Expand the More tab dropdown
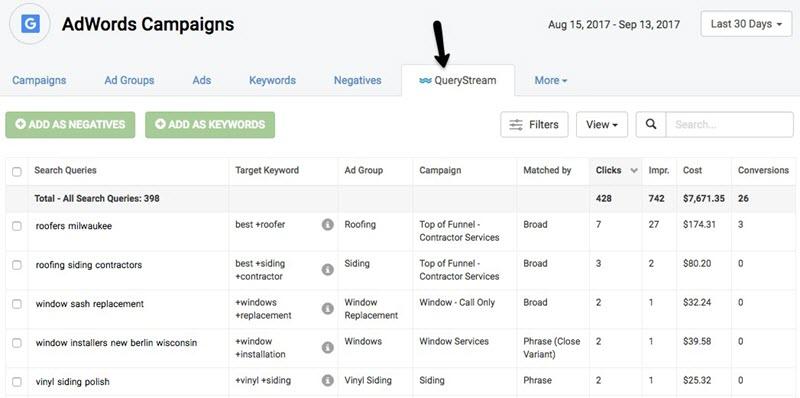800x398 pixels. point(551,81)
